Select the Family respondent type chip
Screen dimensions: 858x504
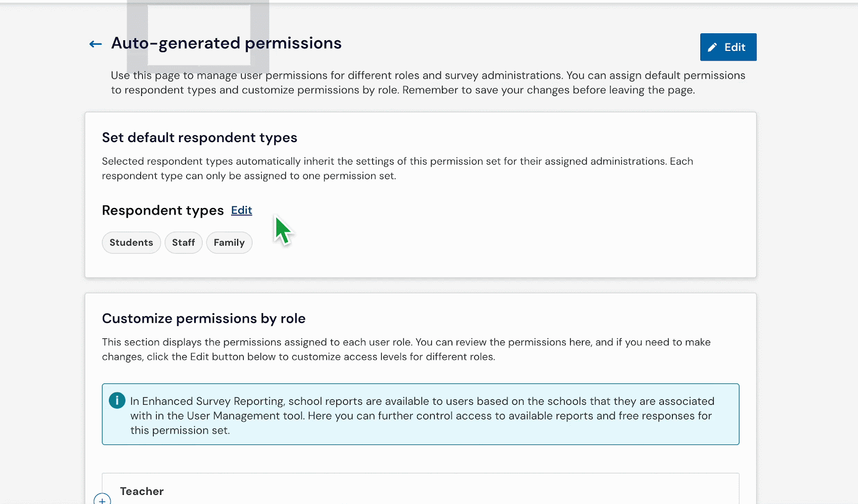[x=229, y=242]
